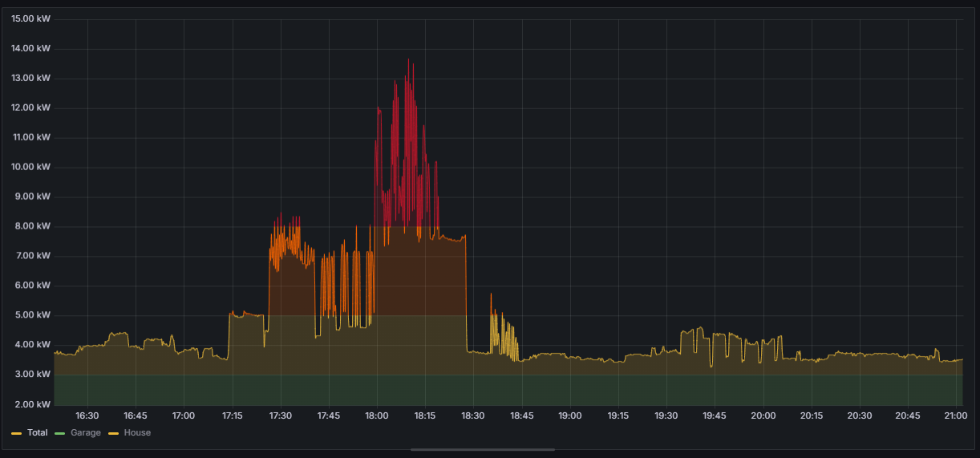Click the "21:00" time axis label
Screen dimensions: 980x458
click(x=956, y=415)
